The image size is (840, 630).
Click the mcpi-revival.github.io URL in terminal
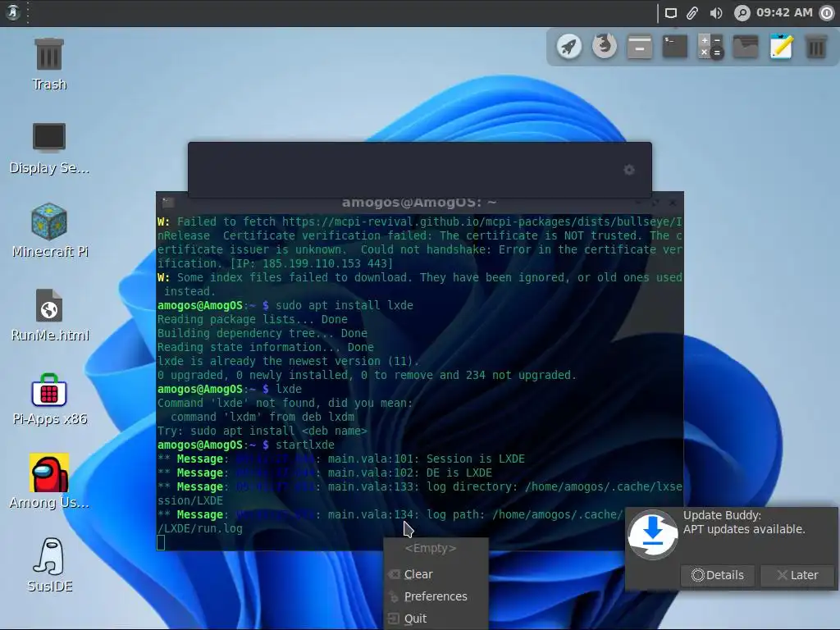click(482, 221)
